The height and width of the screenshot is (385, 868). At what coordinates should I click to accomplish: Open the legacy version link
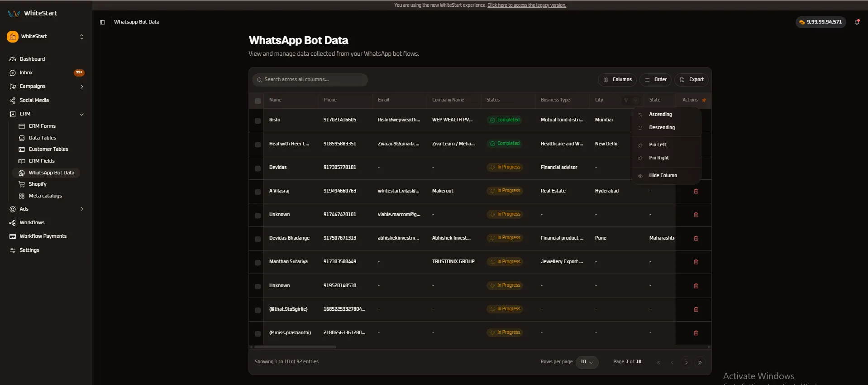point(527,5)
